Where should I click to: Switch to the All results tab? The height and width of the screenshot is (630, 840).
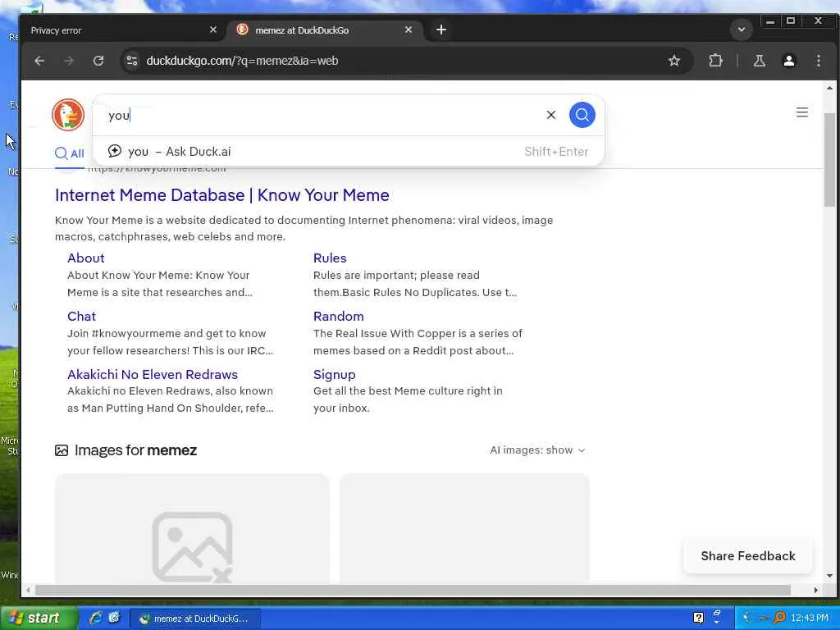pyautogui.click(x=70, y=154)
